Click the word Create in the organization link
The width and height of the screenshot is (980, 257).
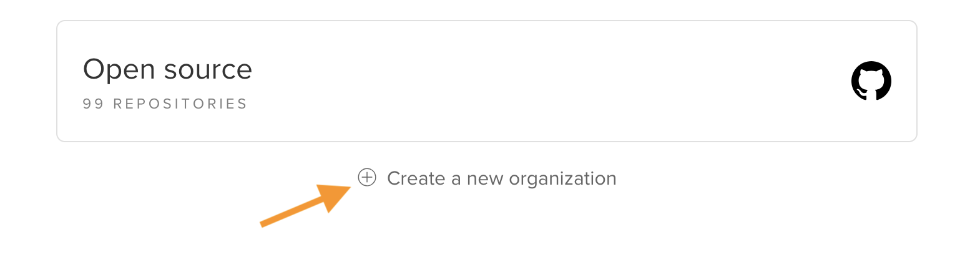pos(416,178)
